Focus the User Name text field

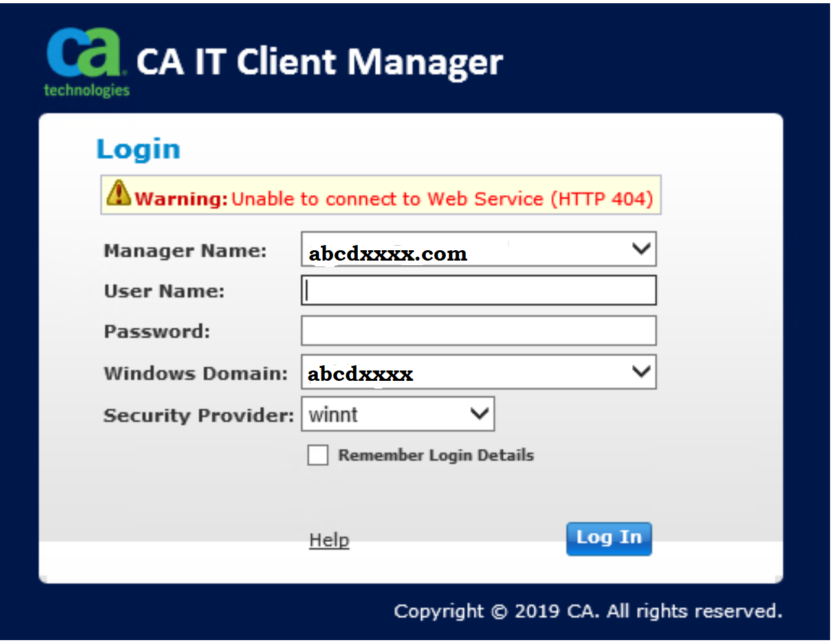click(479, 290)
